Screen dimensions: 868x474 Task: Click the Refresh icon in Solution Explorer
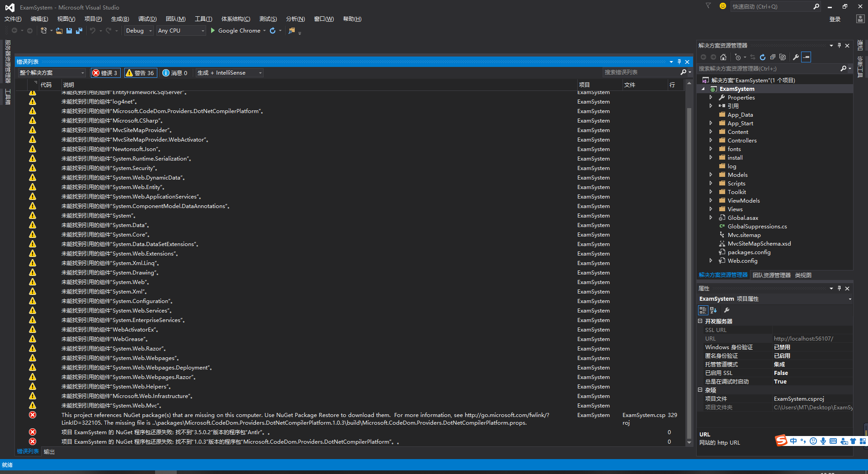coord(763,57)
